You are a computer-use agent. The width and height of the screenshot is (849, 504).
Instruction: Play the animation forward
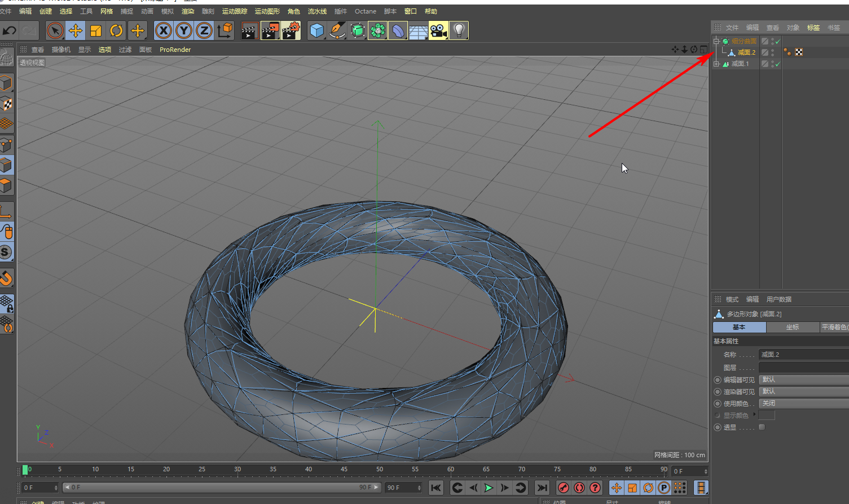489,488
